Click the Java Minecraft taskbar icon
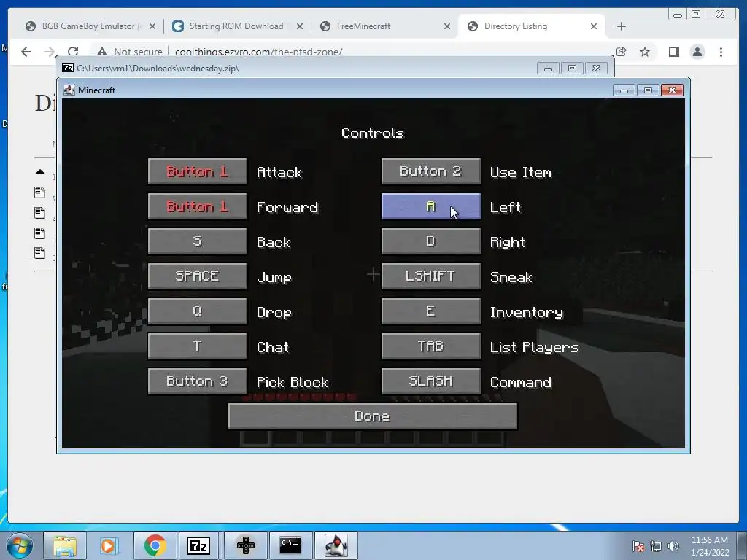Viewport: 747px width, 560px height. click(x=336, y=545)
